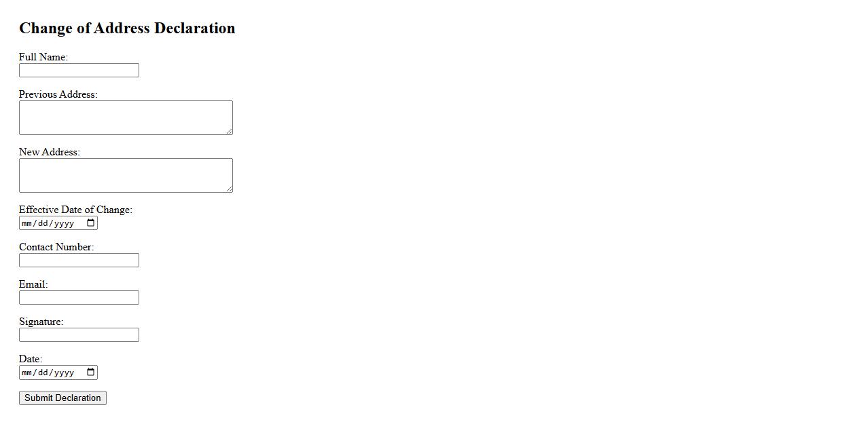Focus the Full Name text field
The width and height of the screenshot is (868, 441).
pos(79,71)
